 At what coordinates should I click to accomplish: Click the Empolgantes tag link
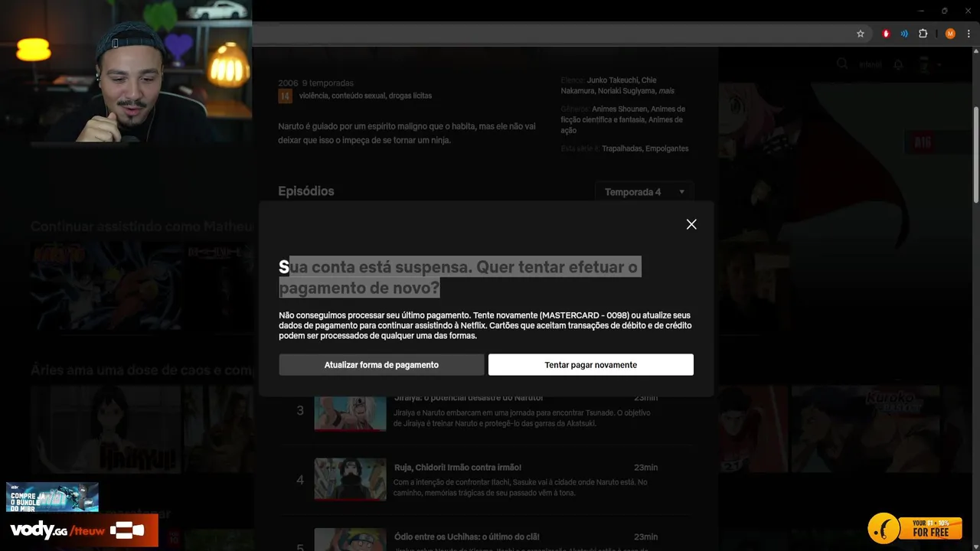[667, 148]
